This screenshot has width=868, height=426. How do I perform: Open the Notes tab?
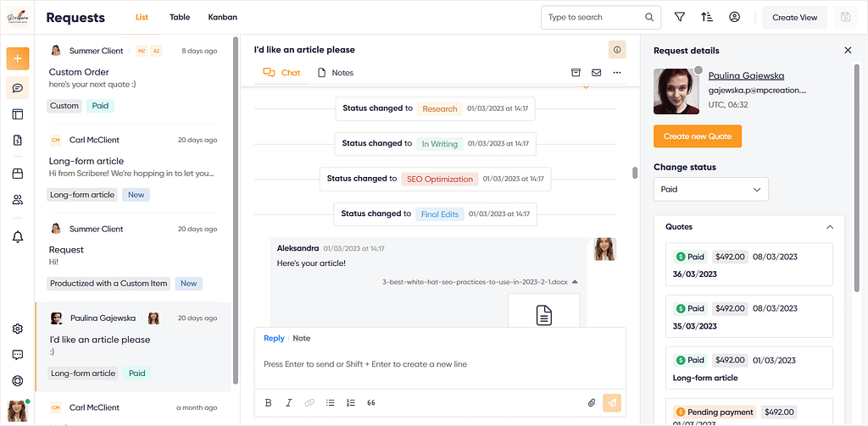point(336,73)
